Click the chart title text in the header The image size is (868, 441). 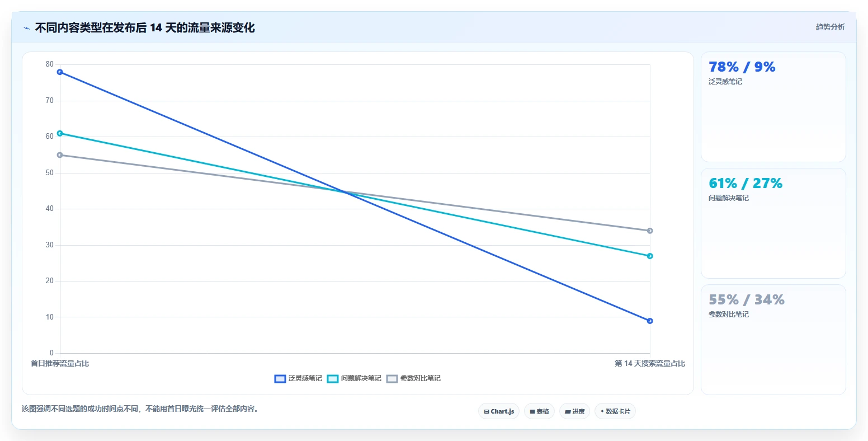point(145,28)
